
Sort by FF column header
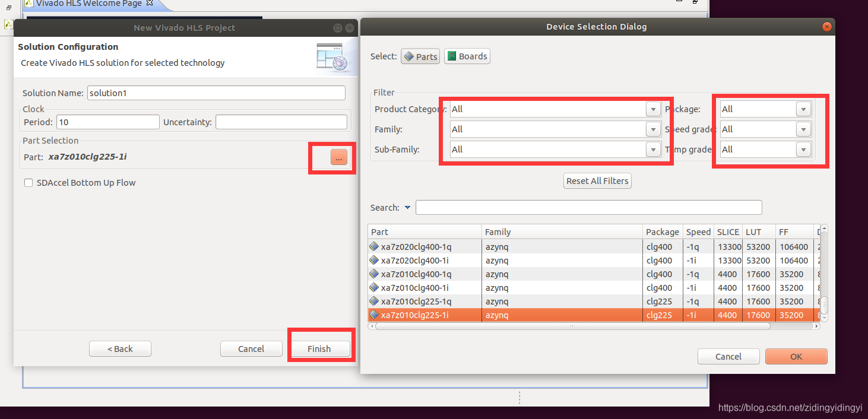[x=794, y=232]
